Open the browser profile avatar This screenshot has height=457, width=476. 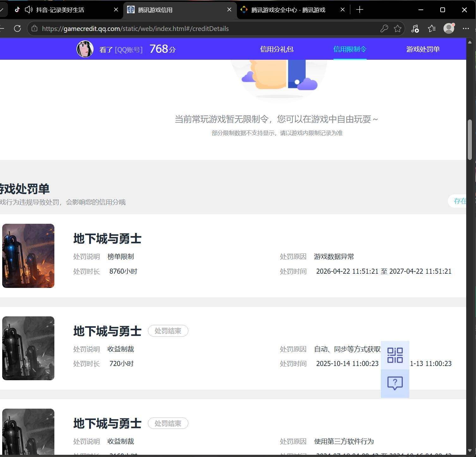point(449,28)
